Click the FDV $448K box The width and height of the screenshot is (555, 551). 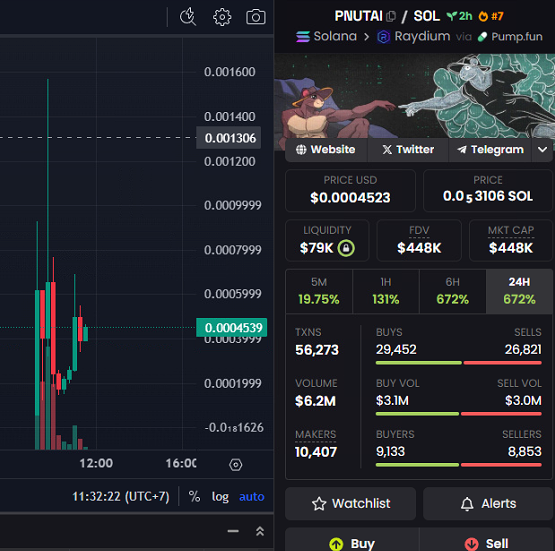coord(419,240)
